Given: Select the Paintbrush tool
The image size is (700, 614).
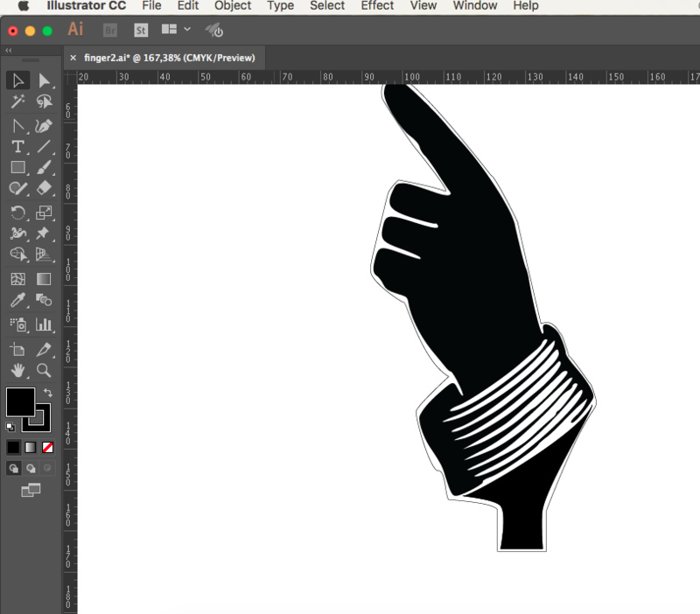Looking at the screenshot, I should click(44, 167).
